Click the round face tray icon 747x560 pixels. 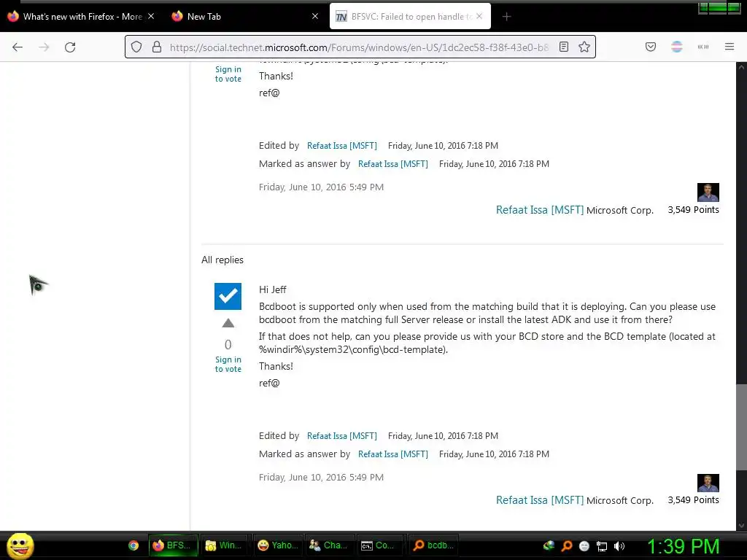584,546
